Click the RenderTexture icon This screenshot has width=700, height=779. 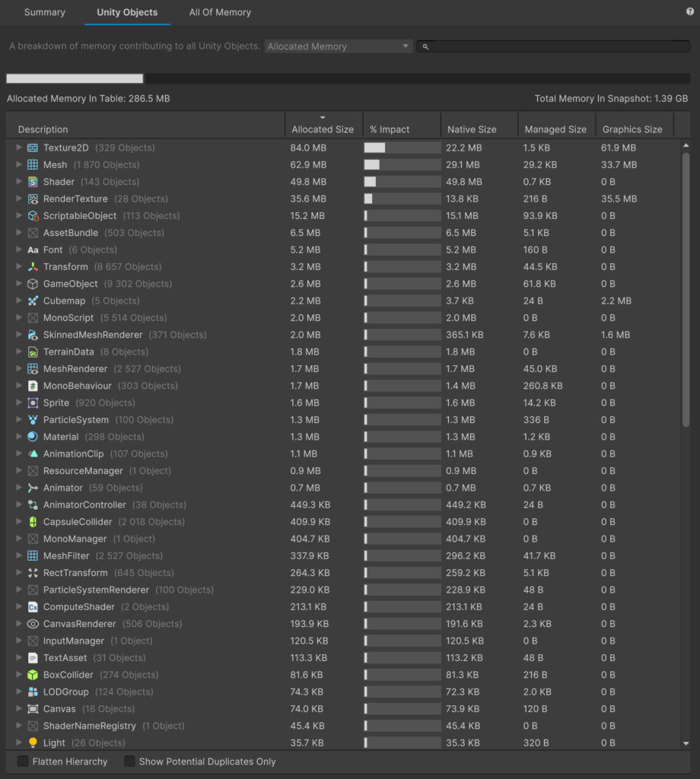[x=33, y=199]
